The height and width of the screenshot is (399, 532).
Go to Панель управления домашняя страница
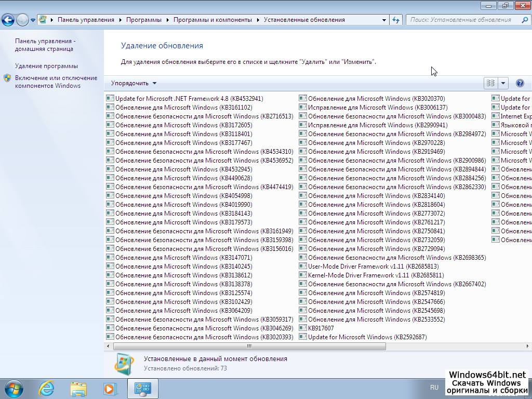point(45,45)
